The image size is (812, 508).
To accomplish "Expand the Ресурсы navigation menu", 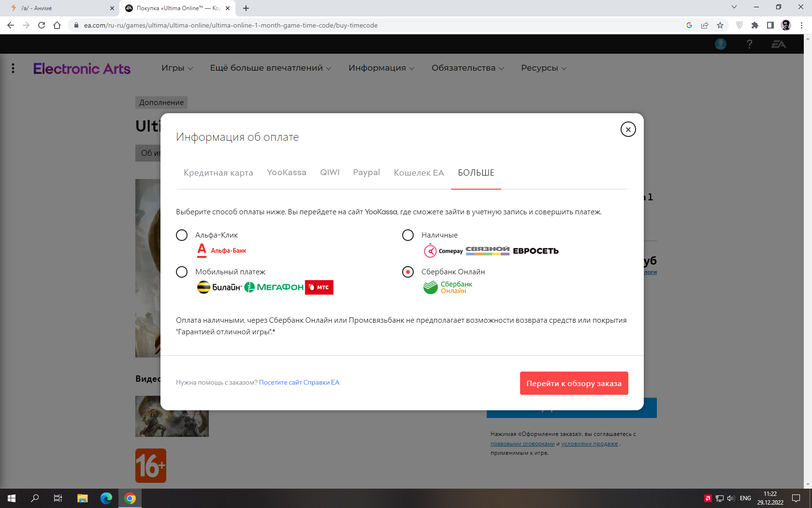I will (x=544, y=68).
